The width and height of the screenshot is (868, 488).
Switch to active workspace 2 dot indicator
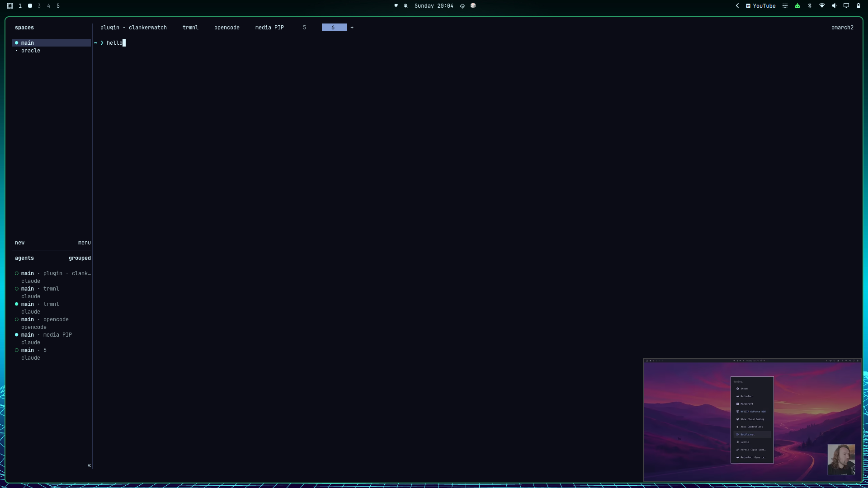coord(30,6)
